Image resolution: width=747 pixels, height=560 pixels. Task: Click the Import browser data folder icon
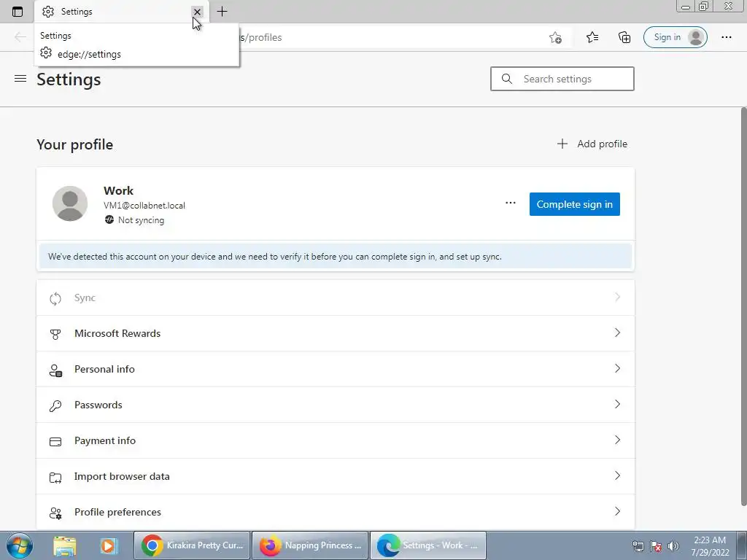point(55,477)
